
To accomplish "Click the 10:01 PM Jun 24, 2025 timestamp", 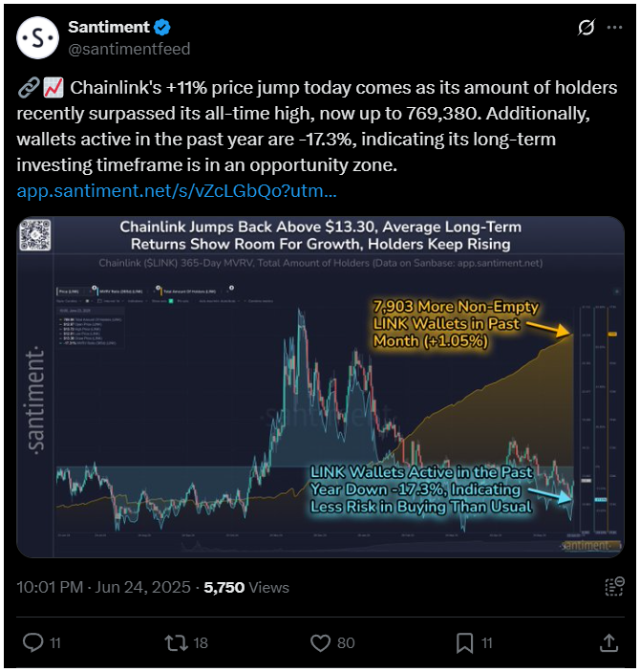I will click(103, 587).
